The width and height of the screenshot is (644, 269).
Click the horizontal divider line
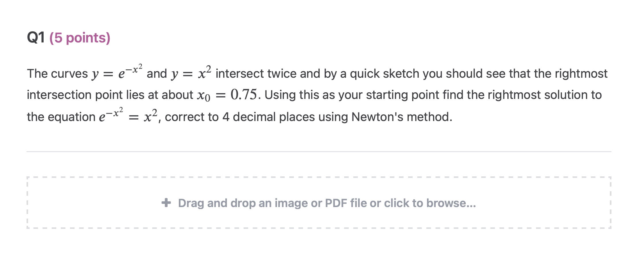point(321,151)
